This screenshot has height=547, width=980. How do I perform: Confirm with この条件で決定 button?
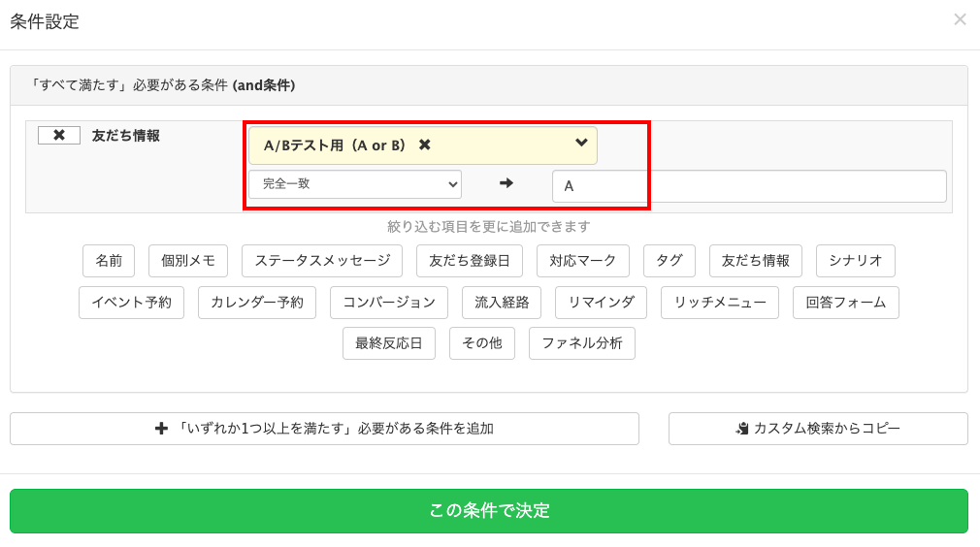pyautogui.click(x=489, y=511)
